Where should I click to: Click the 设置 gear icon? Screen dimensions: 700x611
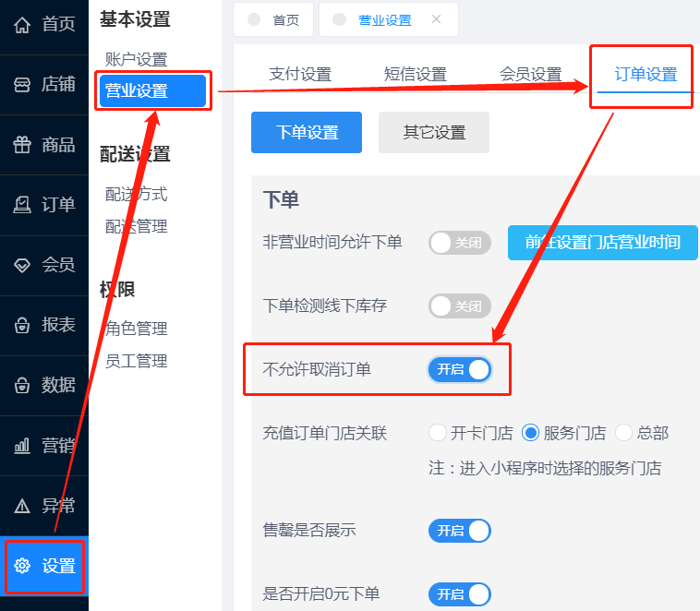pyautogui.click(x=22, y=566)
